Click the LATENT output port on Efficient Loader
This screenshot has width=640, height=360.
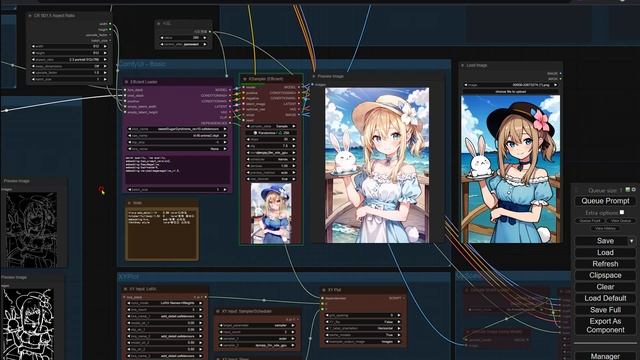tap(230, 107)
